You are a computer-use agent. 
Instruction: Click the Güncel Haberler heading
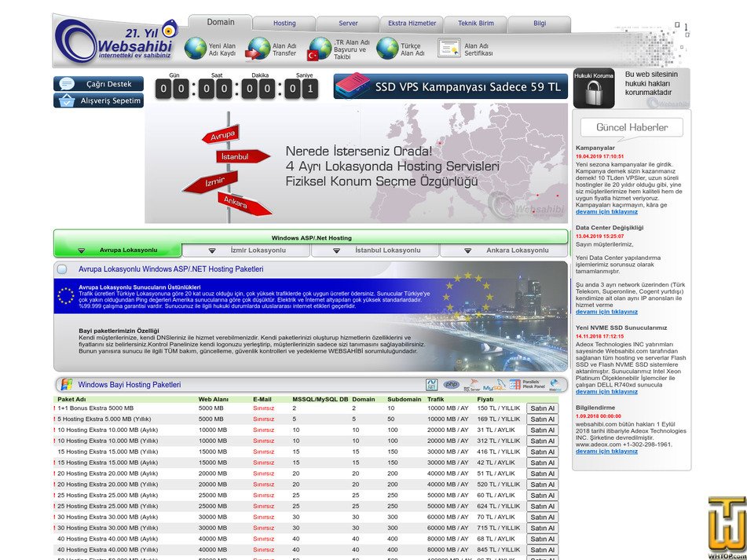[x=632, y=127]
